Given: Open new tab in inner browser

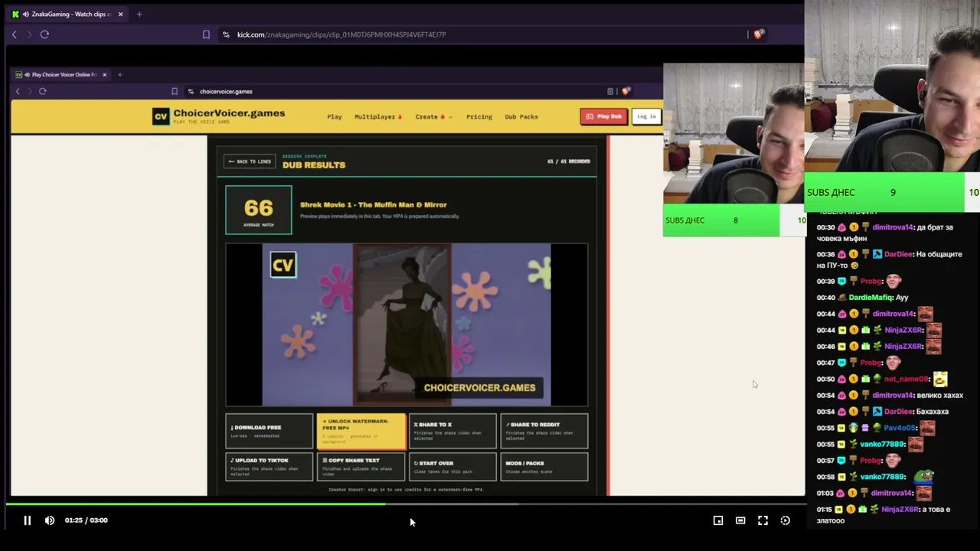Looking at the screenshot, I should 119,74.
